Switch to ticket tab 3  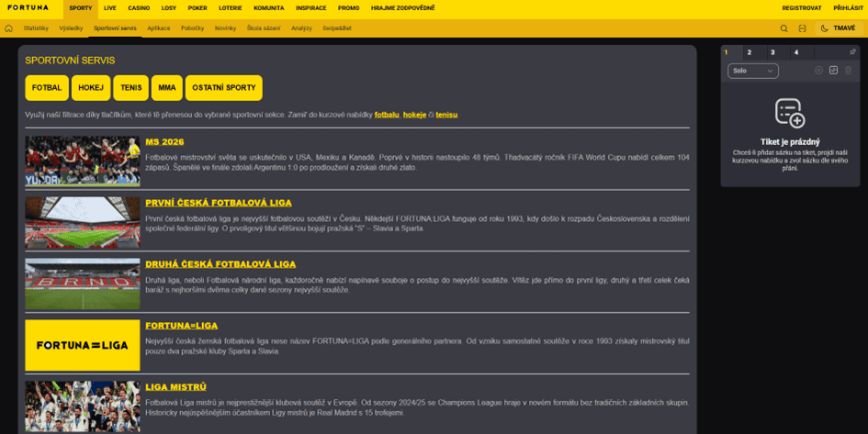point(778,52)
